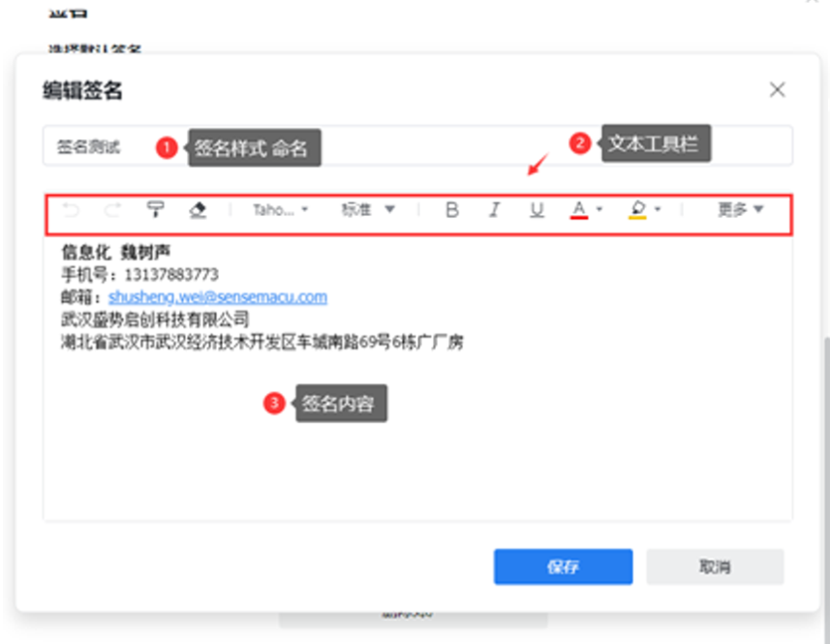This screenshot has height=644, width=830.
Task: Click the phone line 手机号：13137883773
Action: 139,275
